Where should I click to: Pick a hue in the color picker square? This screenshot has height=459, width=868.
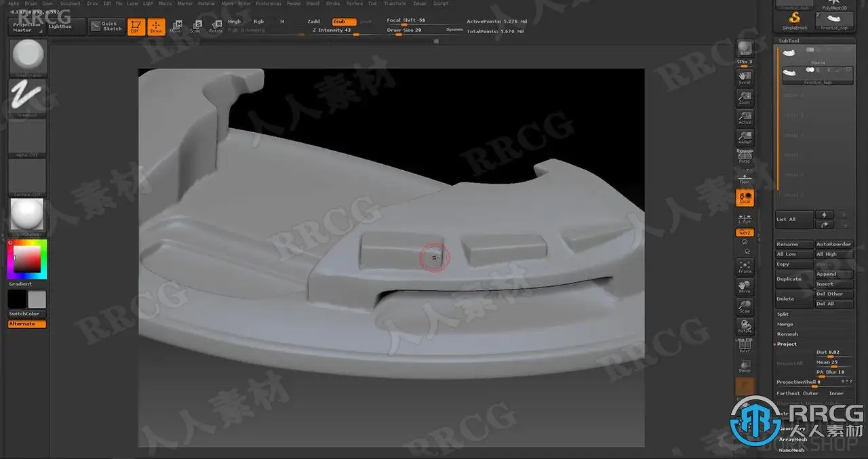click(27, 259)
